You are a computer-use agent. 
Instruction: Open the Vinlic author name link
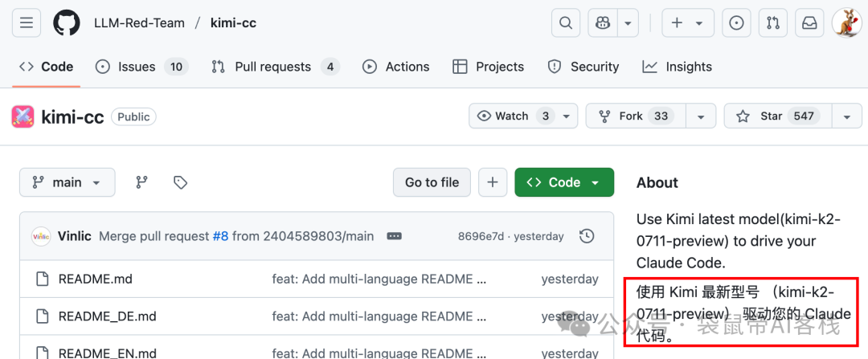pos(74,236)
